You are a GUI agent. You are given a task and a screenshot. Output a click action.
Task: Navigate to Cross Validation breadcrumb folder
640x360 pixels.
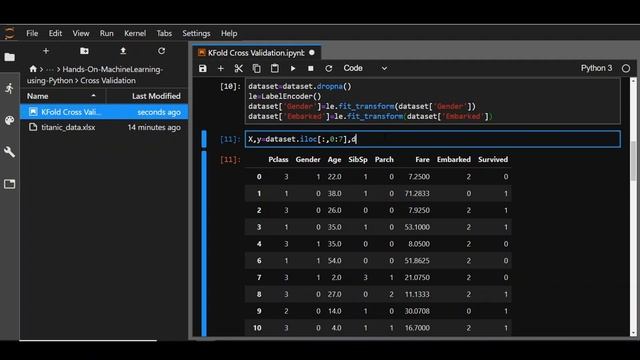[108, 80]
